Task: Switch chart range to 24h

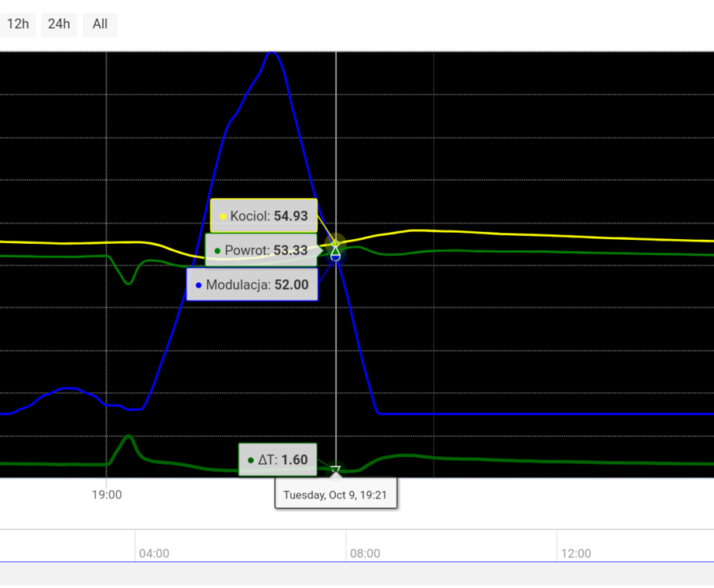Action: pyautogui.click(x=59, y=24)
